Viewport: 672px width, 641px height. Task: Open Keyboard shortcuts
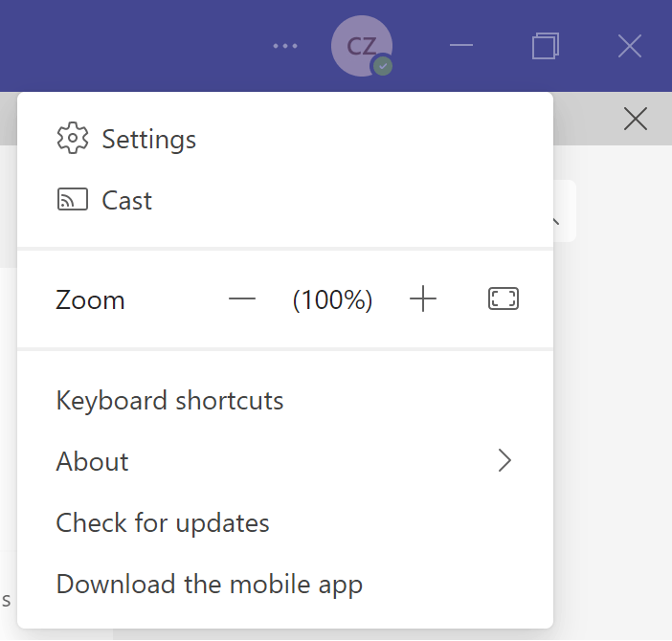point(170,400)
